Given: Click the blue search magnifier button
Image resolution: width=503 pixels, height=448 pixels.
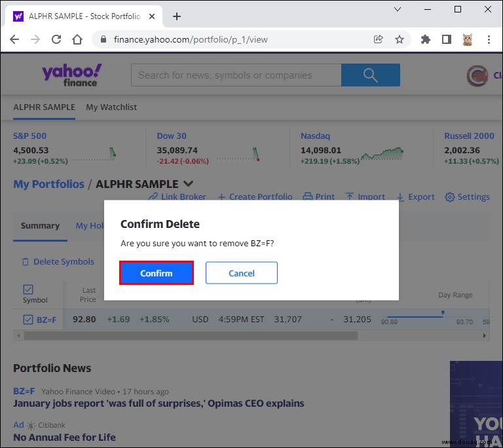Looking at the screenshot, I should tap(371, 75).
